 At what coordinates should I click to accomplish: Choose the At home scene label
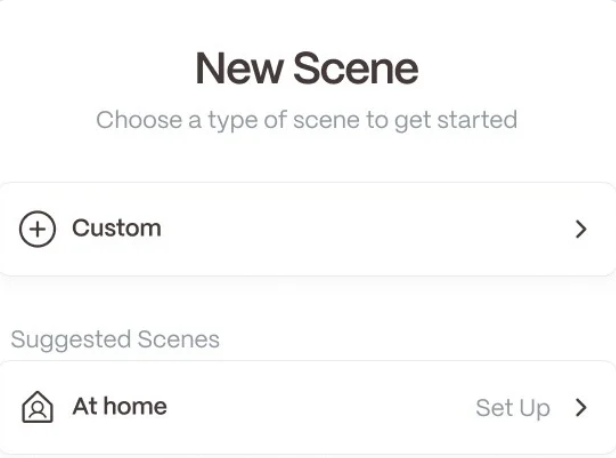click(120, 406)
